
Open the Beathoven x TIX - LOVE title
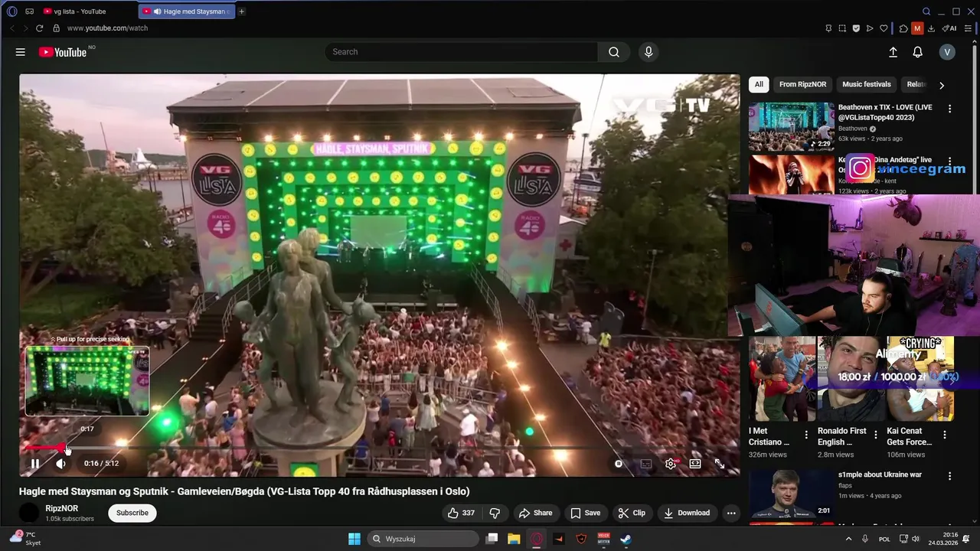coord(885,112)
